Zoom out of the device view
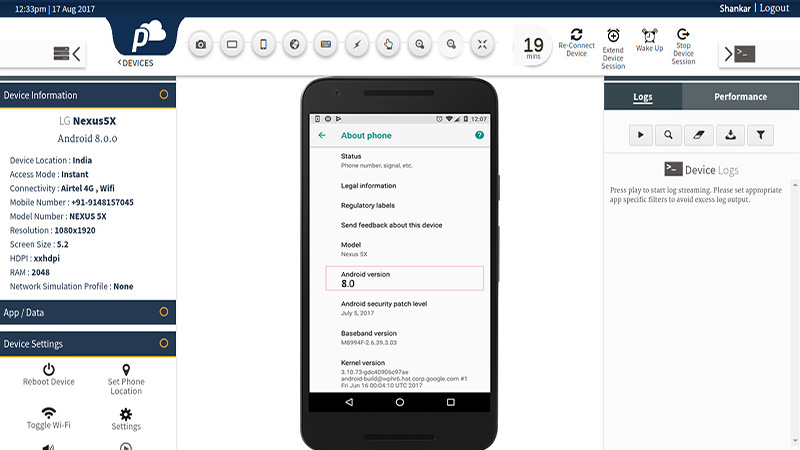 tap(451, 44)
